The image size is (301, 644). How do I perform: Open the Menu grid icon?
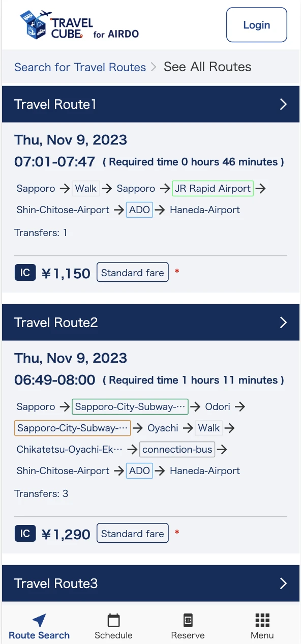tap(262, 620)
